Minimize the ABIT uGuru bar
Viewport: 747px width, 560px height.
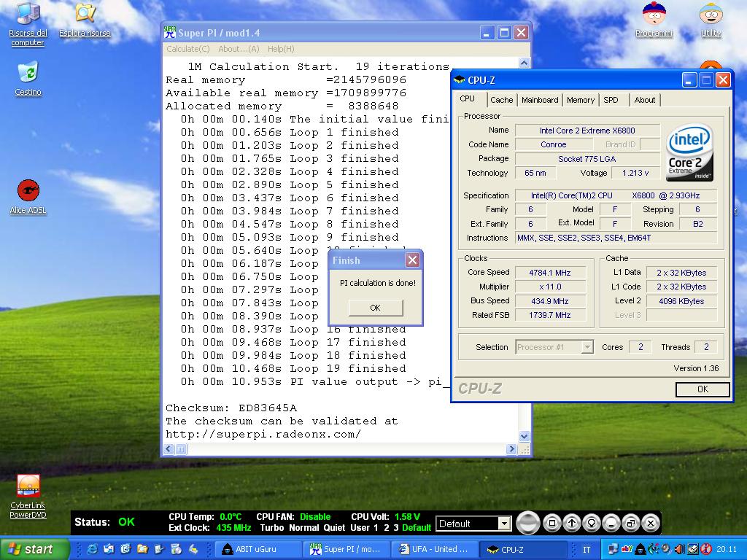[x=611, y=524]
